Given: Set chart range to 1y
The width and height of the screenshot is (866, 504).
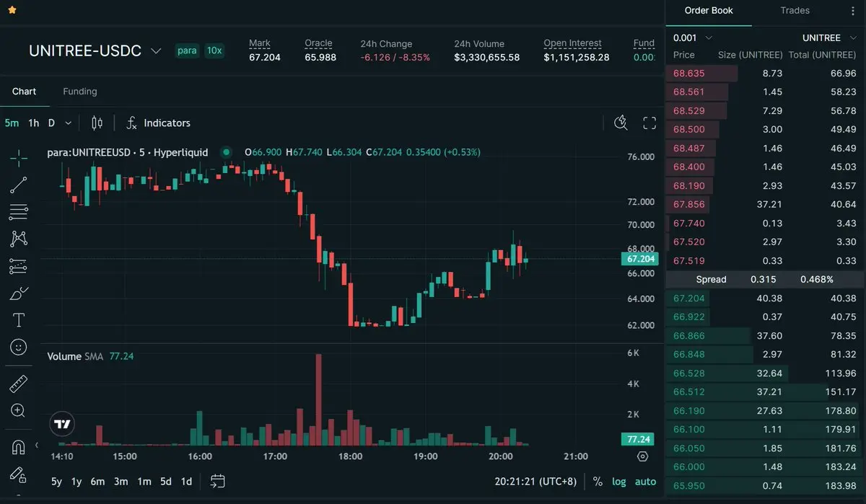Looking at the screenshot, I should point(76,481).
